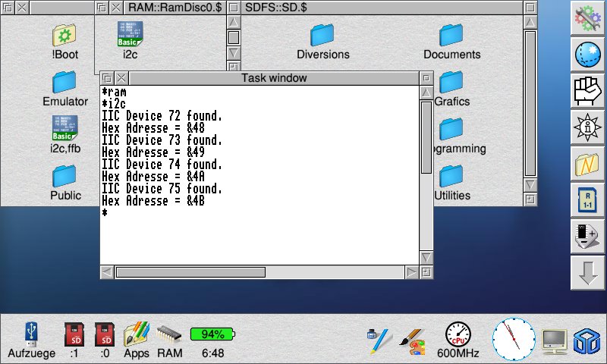Open the !Boot application icon
This screenshot has width=607, height=364.
(x=64, y=35)
